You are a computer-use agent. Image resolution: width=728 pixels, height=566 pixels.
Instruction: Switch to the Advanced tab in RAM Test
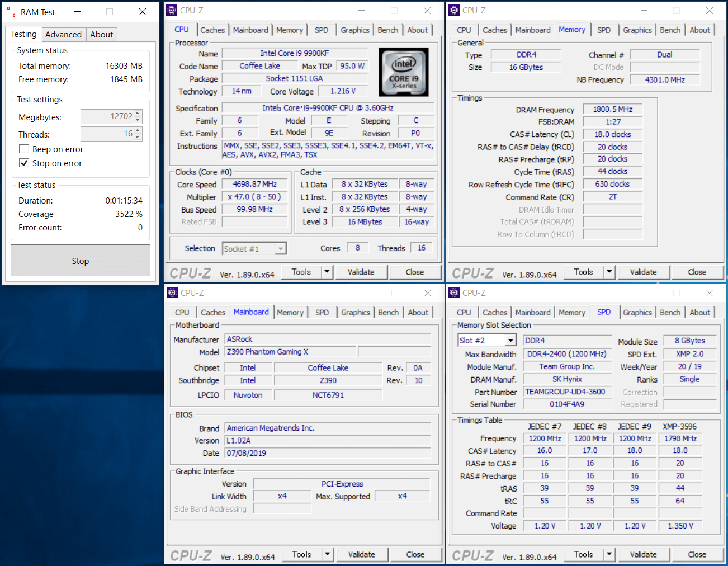tap(63, 35)
